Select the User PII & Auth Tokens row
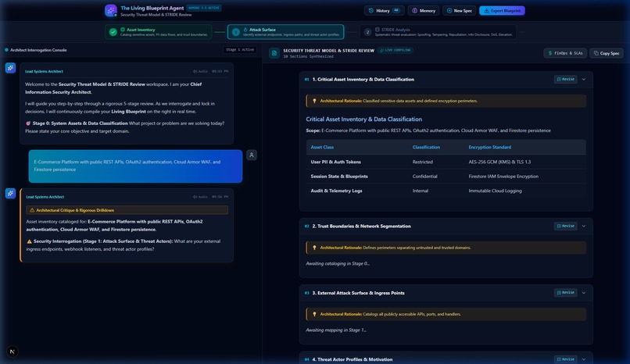 point(446,162)
